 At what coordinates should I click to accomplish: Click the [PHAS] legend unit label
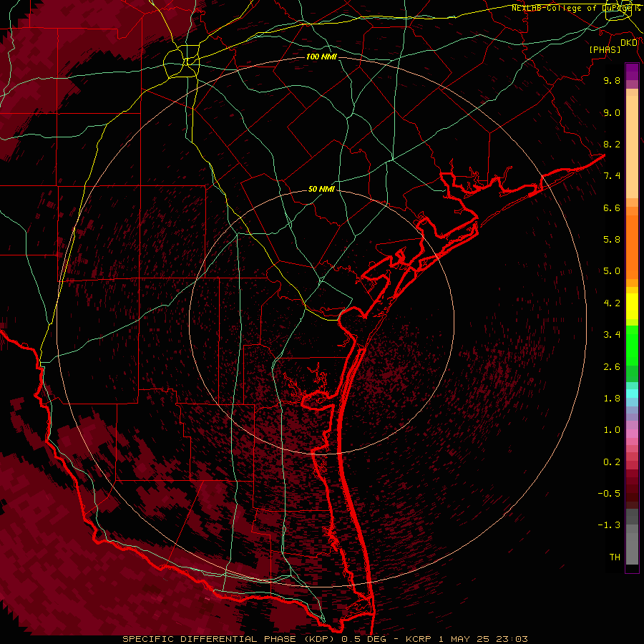click(605, 49)
